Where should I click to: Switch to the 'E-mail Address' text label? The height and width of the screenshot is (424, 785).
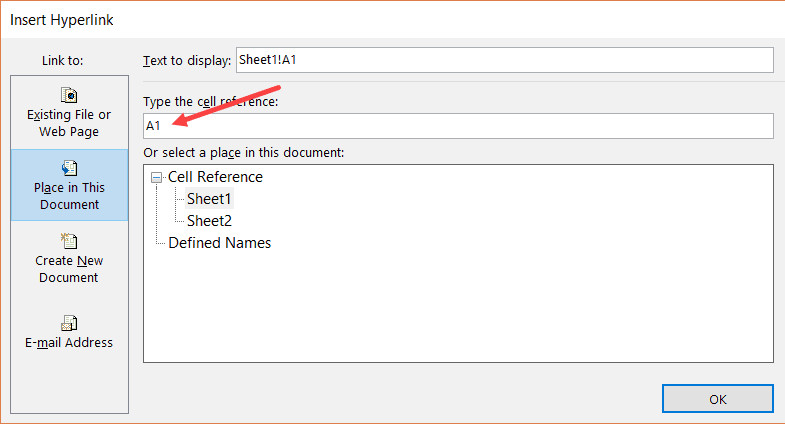point(69,343)
